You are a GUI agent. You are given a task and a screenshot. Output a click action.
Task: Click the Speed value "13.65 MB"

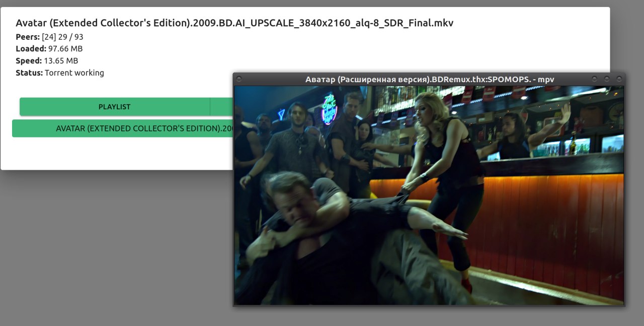61,61
